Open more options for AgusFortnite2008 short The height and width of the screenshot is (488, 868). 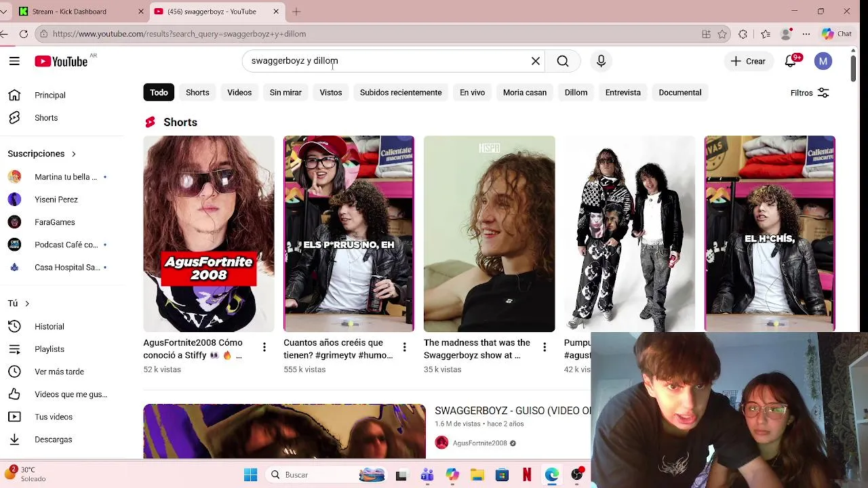tap(264, 348)
